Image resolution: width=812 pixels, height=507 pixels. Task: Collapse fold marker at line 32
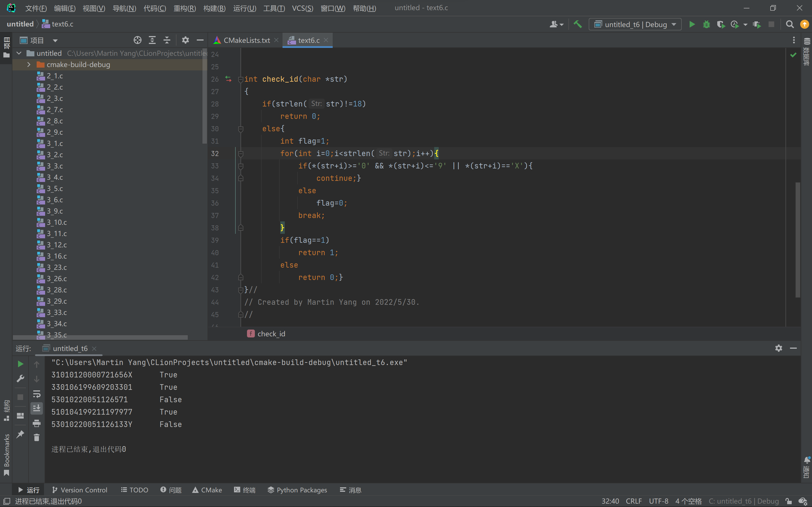tap(240, 154)
